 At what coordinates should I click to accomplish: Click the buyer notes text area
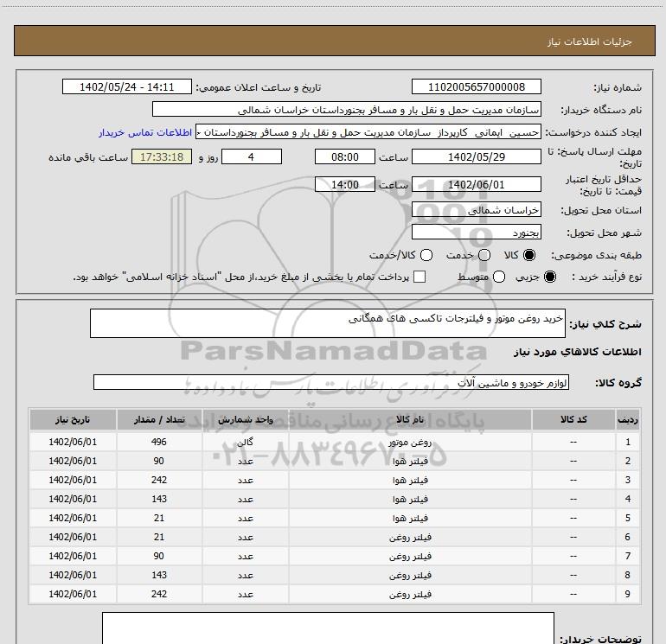(328, 628)
